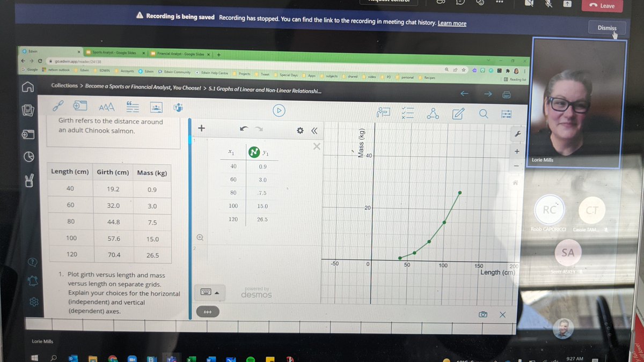Dismiss the recording saved banner
Screen dimensions: 644x362
[x=607, y=28]
